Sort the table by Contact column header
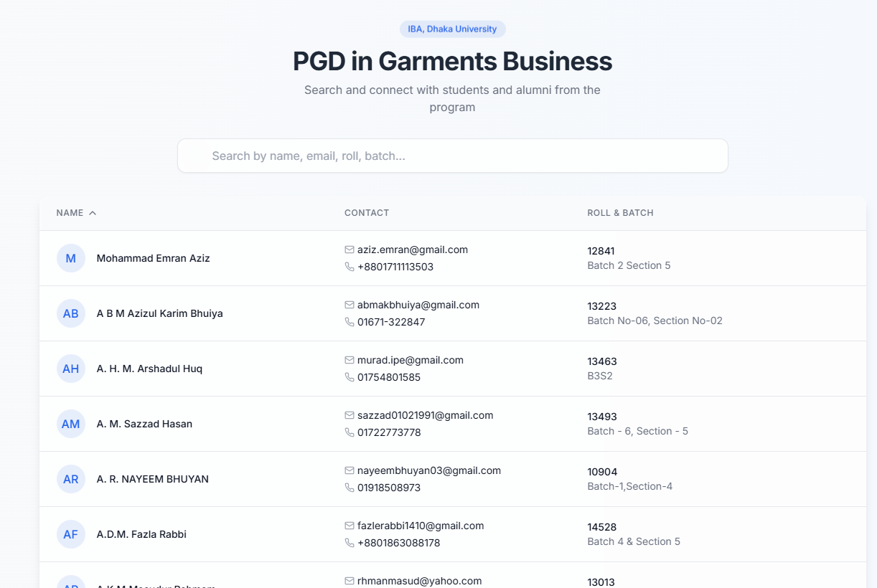Viewport: 877px width, 588px height. click(366, 213)
